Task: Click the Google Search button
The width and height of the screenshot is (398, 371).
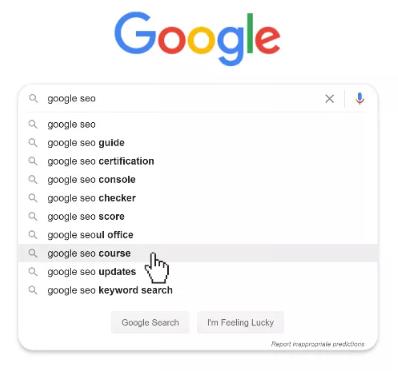Action: click(x=150, y=322)
